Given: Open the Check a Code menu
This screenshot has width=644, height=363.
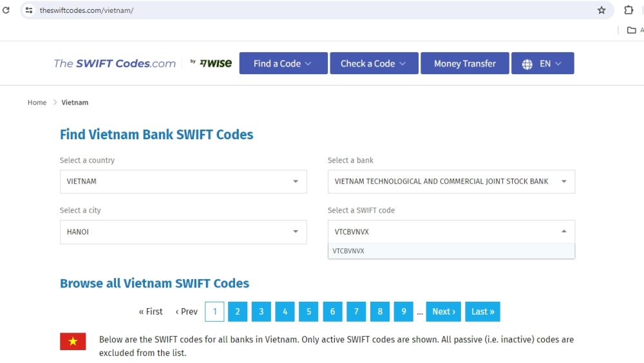Looking at the screenshot, I should pos(374,63).
